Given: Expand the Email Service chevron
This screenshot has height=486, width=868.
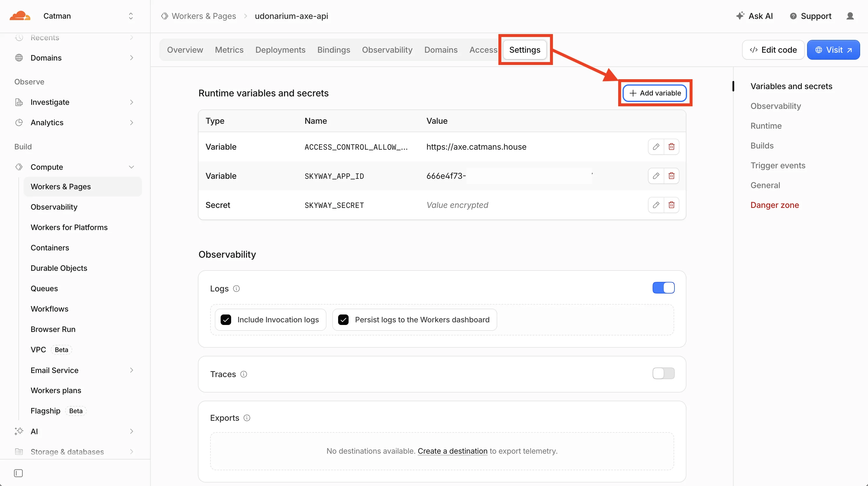Looking at the screenshot, I should coord(131,370).
